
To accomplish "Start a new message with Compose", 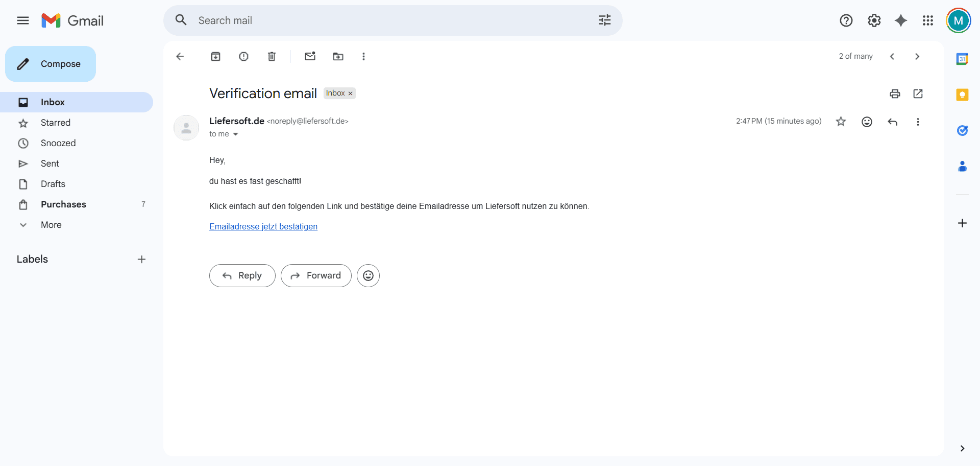I will tap(51, 64).
